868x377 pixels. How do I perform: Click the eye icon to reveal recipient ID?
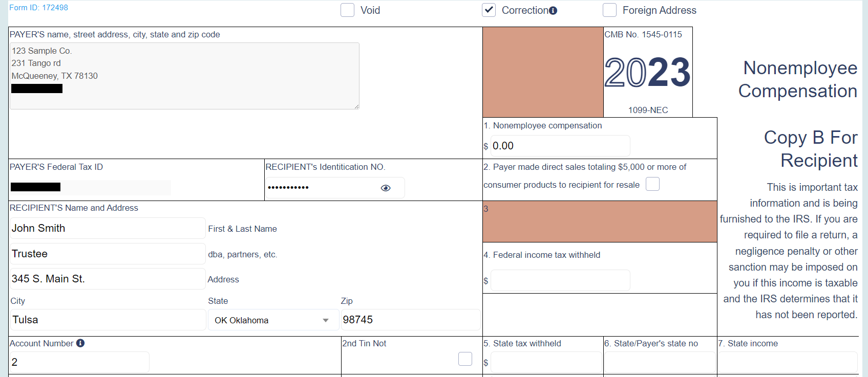(x=386, y=188)
